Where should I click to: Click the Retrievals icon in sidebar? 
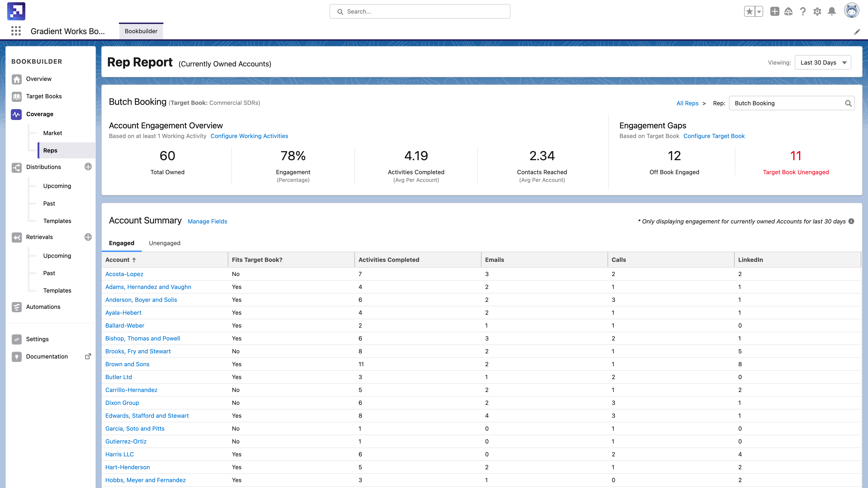(16, 237)
